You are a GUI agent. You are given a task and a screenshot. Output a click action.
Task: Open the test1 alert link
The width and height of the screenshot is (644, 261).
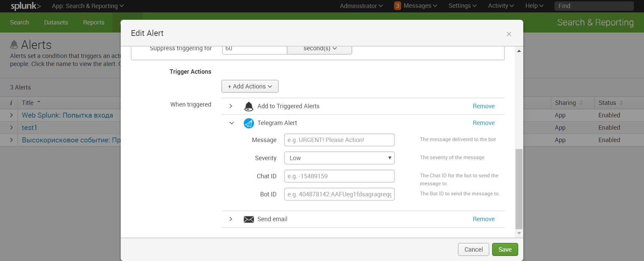[30, 128]
